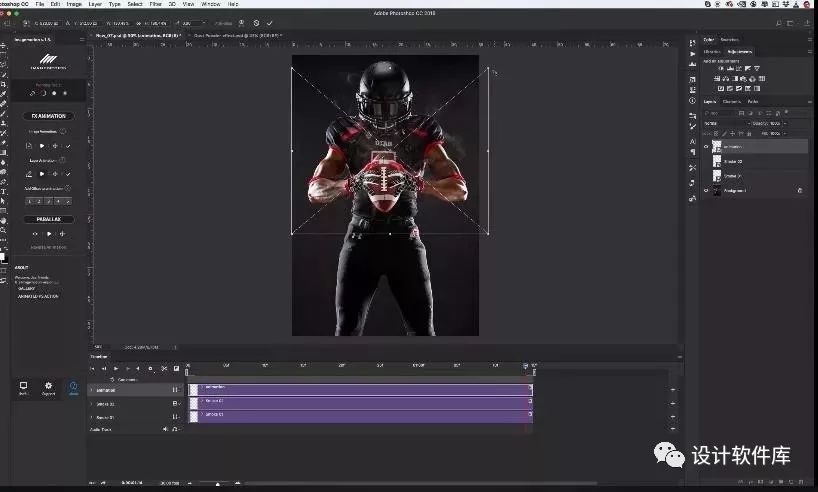Viewport: 818px width, 492px height.
Task: Add a Levels adjustment
Action: (730, 68)
